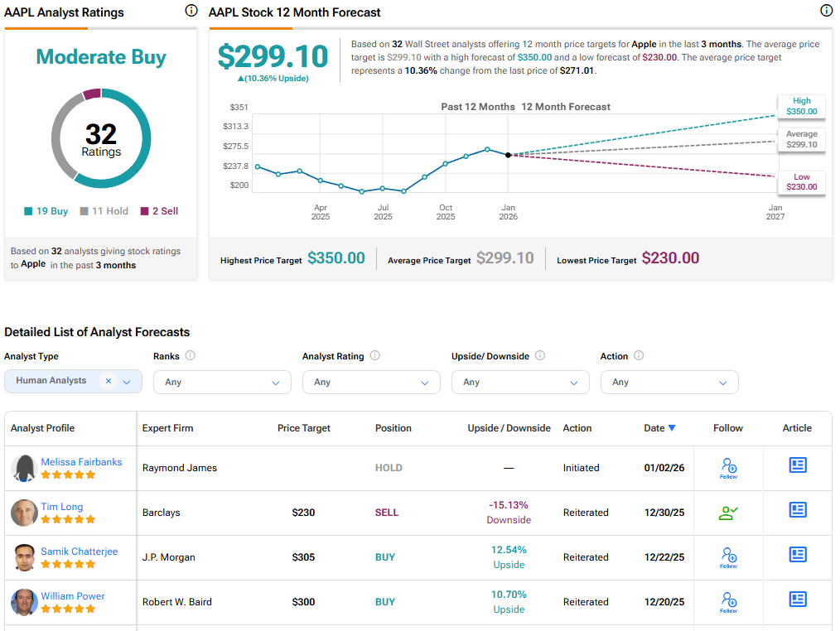Open Samik Chatterjee's analyst profile
Image resolution: width=840 pixels, height=631 pixels.
[79, 551]
